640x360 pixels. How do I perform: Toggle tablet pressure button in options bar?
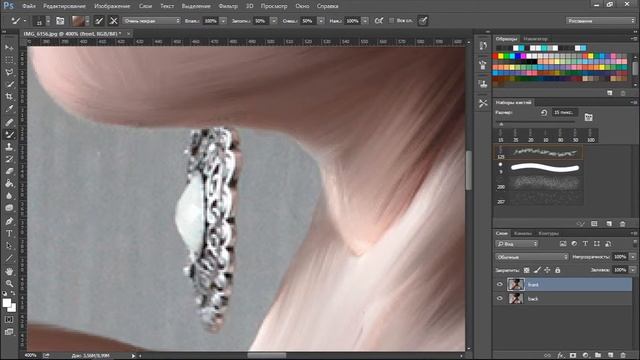(423, 21)
